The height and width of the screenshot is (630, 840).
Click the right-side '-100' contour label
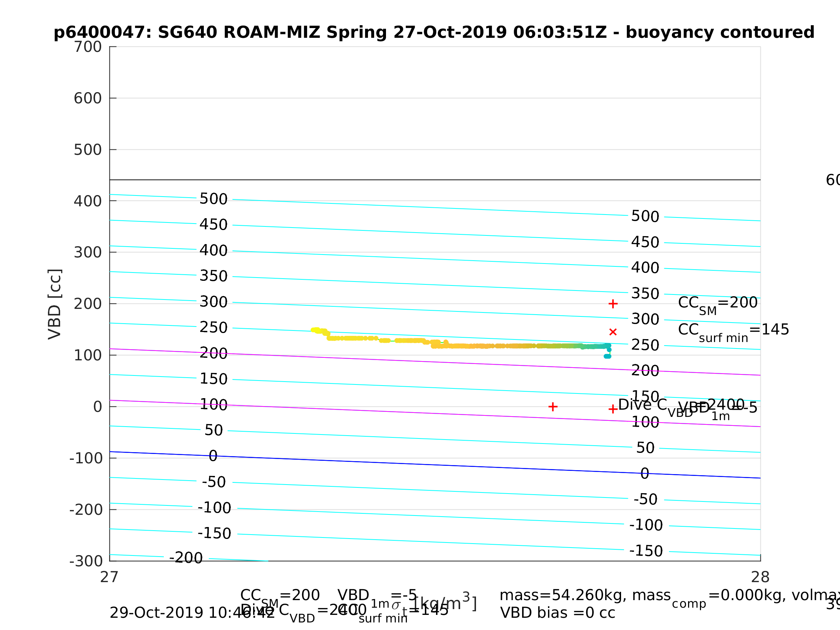tap(646, 525)
